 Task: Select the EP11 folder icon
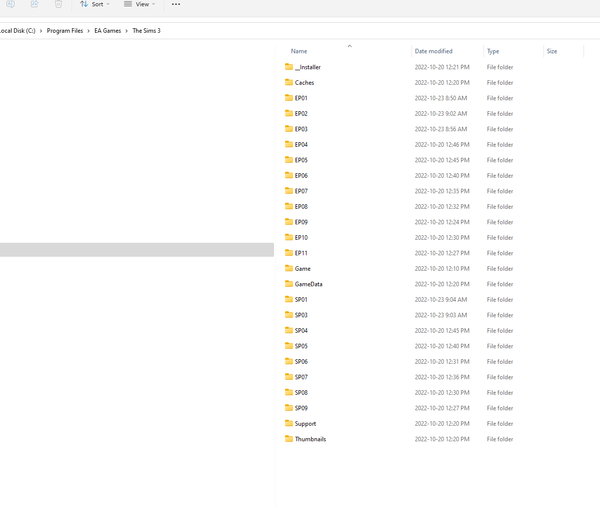(x=289, y=253)
